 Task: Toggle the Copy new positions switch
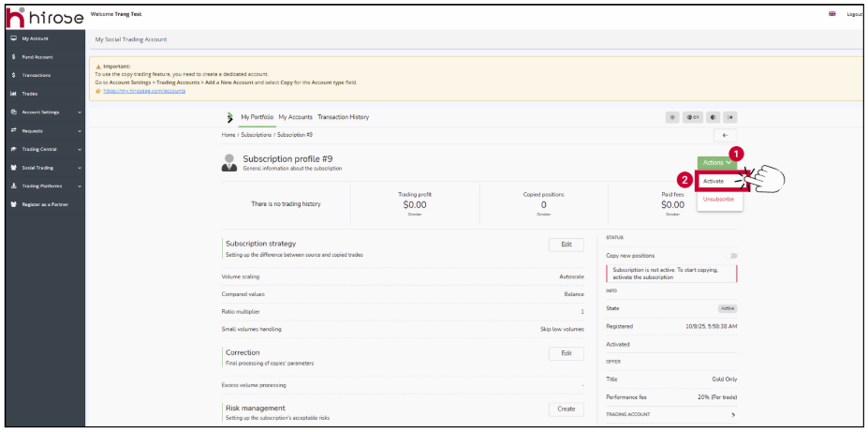point(733,255)
